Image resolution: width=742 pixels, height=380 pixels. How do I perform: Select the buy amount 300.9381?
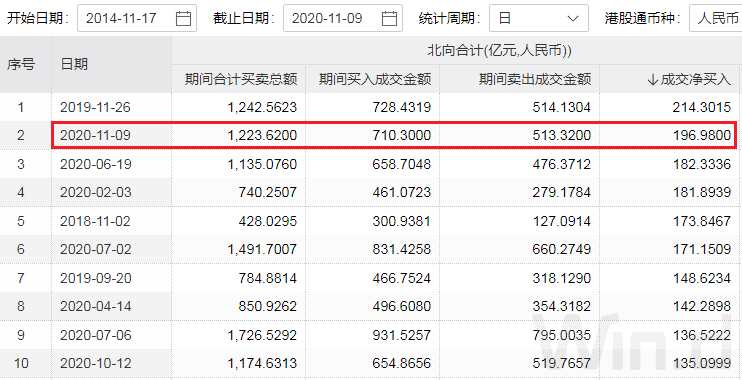pyautogui.click(x=402, y=221)
